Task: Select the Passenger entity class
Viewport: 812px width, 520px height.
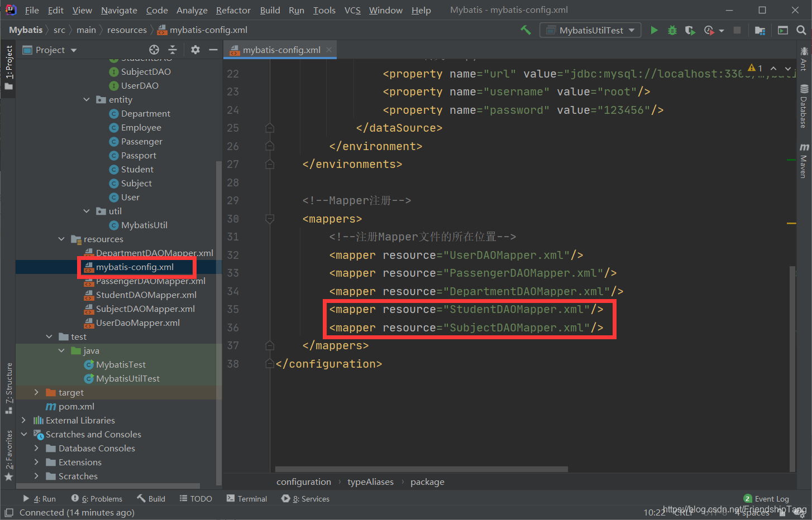Action: (142, 141)
